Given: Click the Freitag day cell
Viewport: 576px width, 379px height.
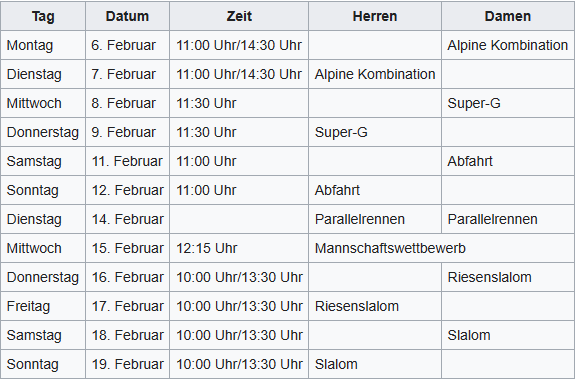Looking at the screenshot, I should [x=43, y=306].
